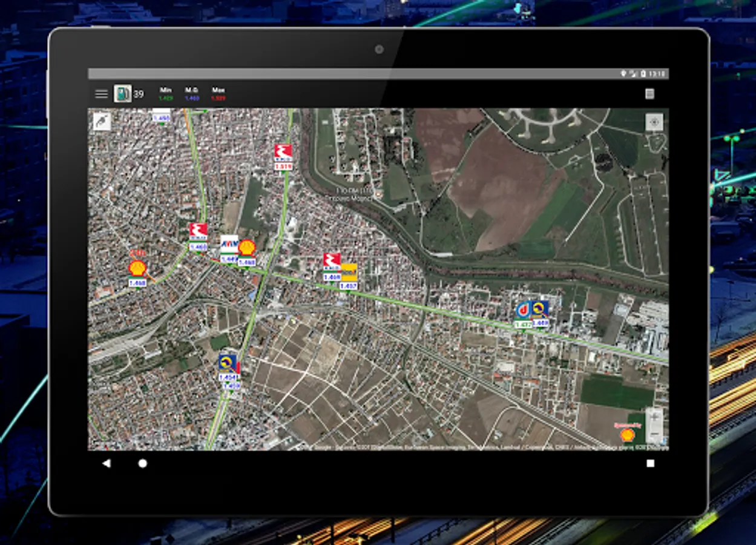The height and width of the screenshot is (545, 756).
Task: Tap the battery status icon
Action: [642, 74]
